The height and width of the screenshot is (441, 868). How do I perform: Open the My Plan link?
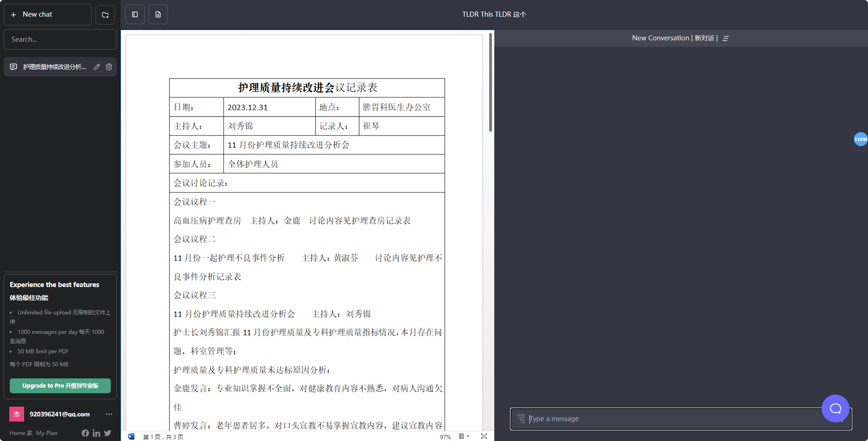click(x=47, y=433)
